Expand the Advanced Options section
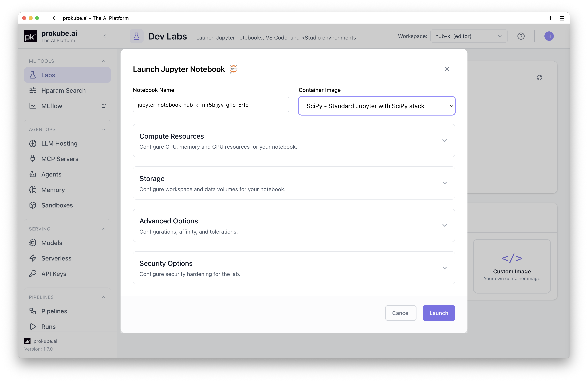Viewport: 588px width, 382px height. (294, 225)
